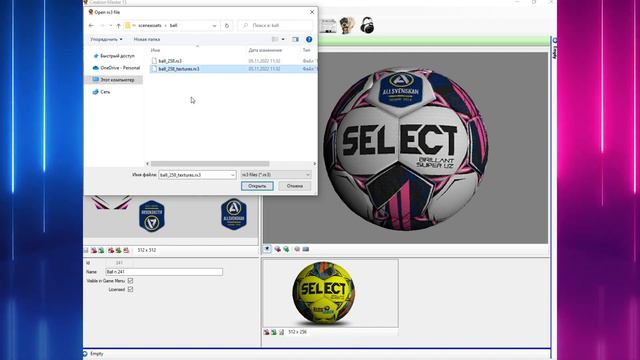The height and width of the screenshot is (360, 640).
Task: Click the green export model icon under 3D view
Action: point(286,249)
